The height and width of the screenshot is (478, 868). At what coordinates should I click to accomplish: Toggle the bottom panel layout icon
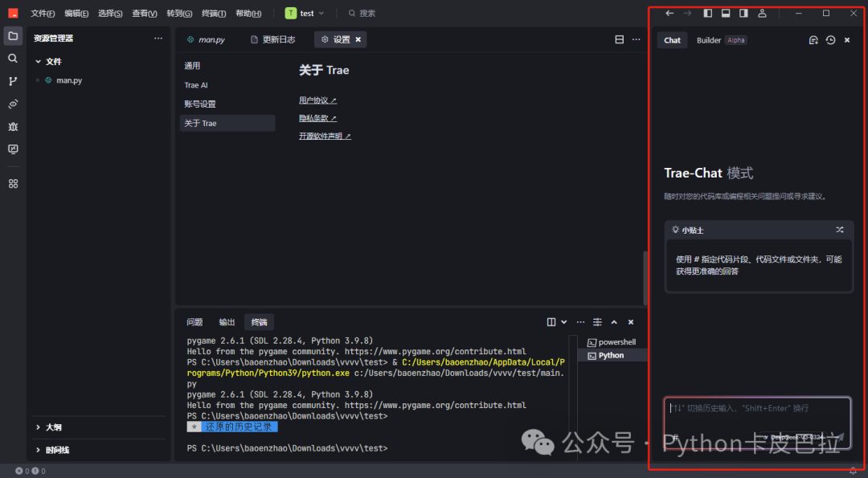[726, 14]
